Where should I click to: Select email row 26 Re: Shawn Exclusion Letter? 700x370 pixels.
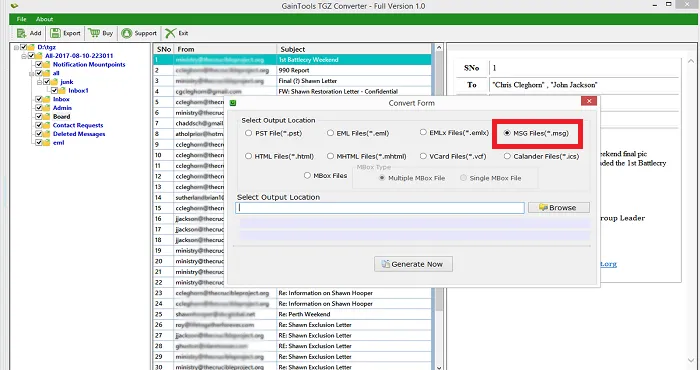[x=293, y=325]
